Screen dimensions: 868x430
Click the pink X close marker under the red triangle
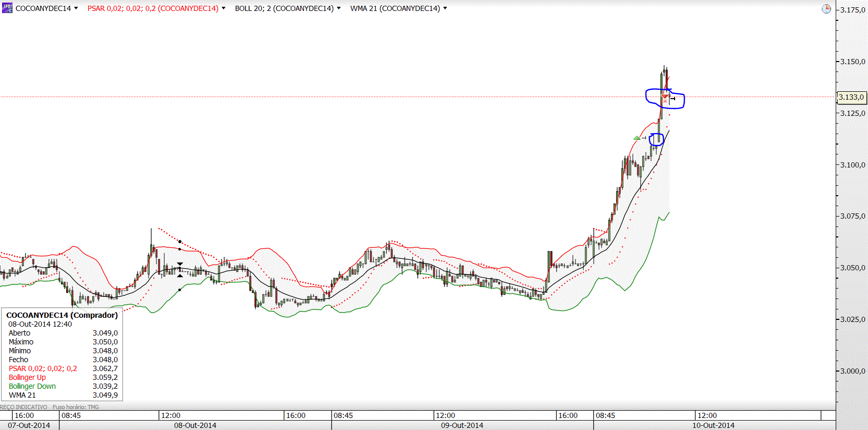(665, 100)
